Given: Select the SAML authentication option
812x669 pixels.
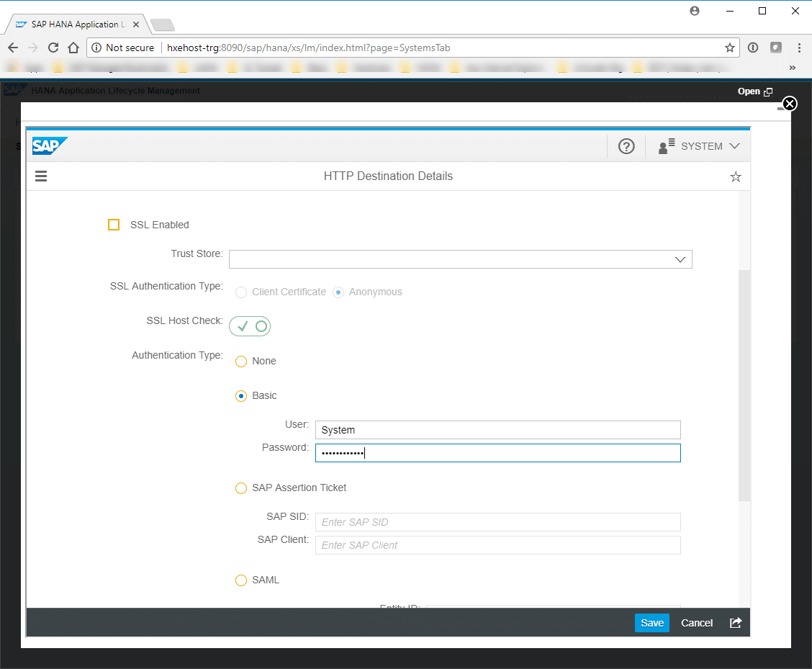Looking at the screenshot, I should point(241,580).
